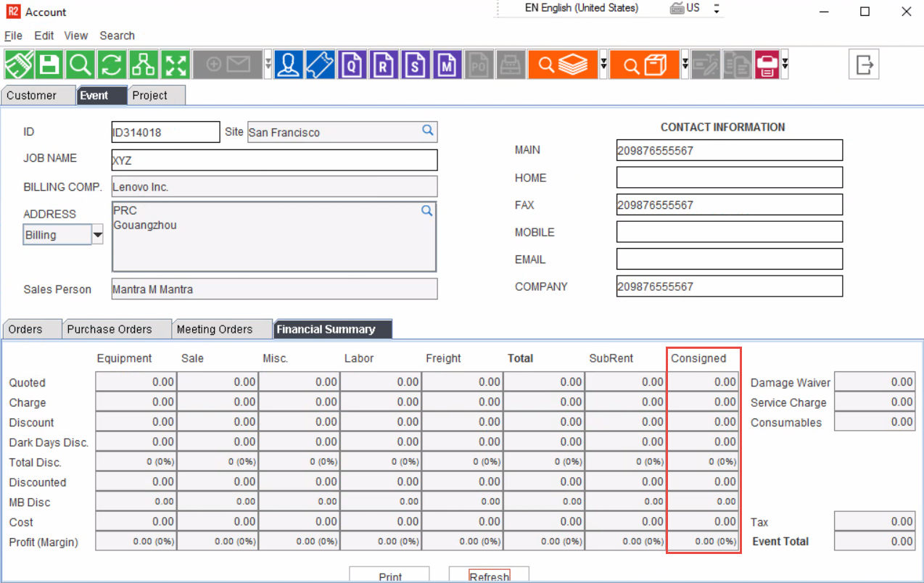Click the green broom clear icon

click(x=19, y=65)
